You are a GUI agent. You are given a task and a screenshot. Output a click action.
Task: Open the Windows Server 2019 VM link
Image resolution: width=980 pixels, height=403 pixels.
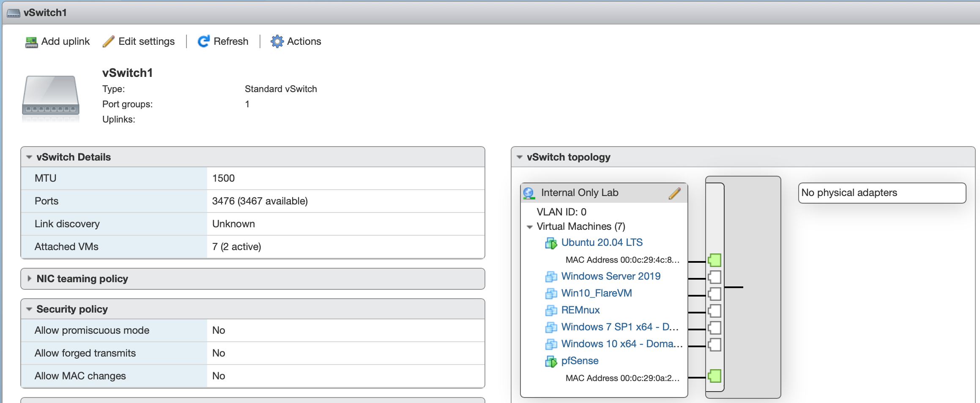[611, 276]
